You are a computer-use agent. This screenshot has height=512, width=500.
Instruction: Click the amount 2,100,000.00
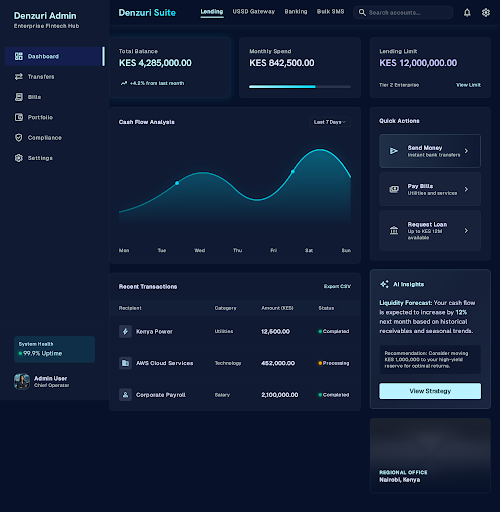coord(280,395)
